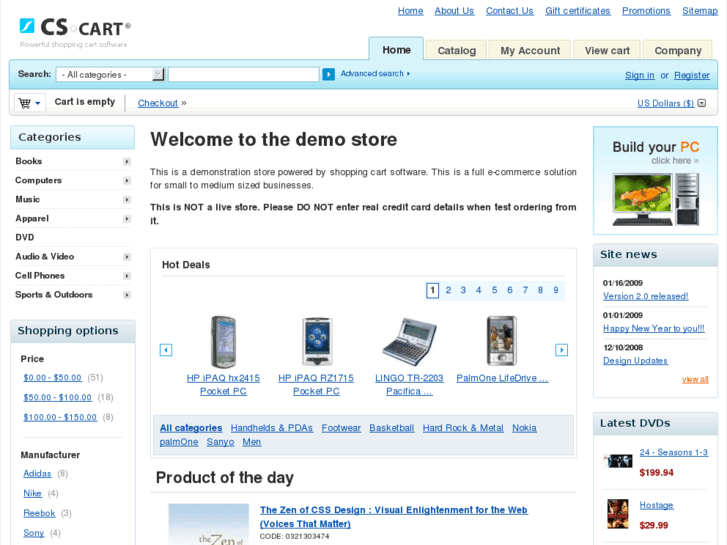
Task: Switch to the Catalog tab
Action: click(x=456, y=50)
